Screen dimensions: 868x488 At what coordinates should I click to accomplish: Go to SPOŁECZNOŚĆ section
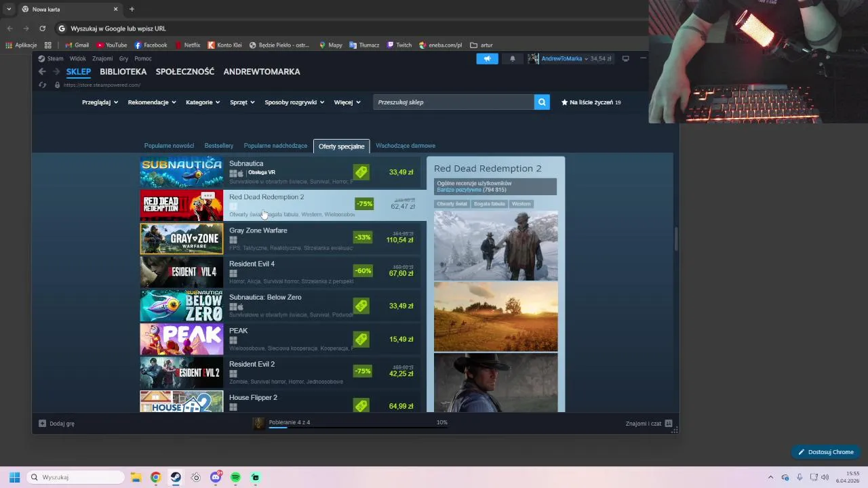(x=185, y=72)
